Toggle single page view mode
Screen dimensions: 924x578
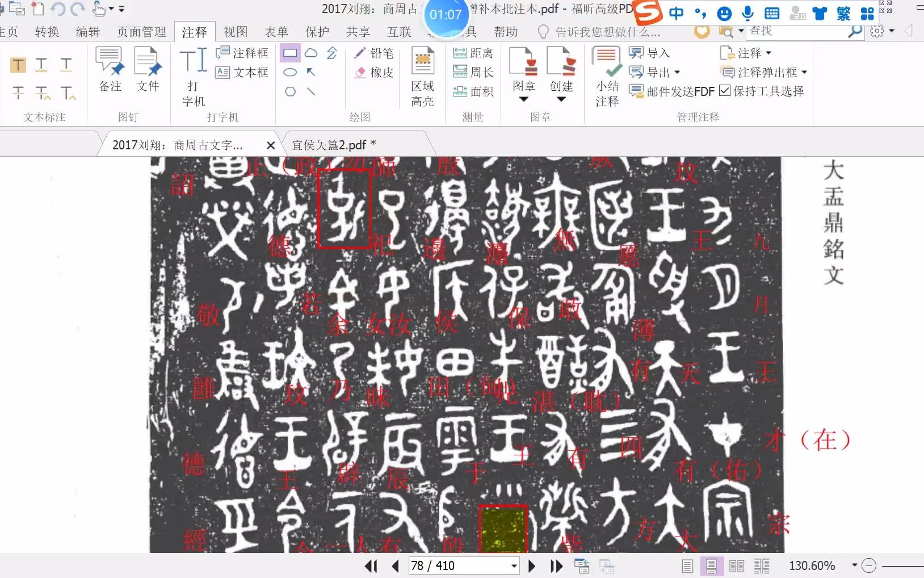click(x=687, y=566)
